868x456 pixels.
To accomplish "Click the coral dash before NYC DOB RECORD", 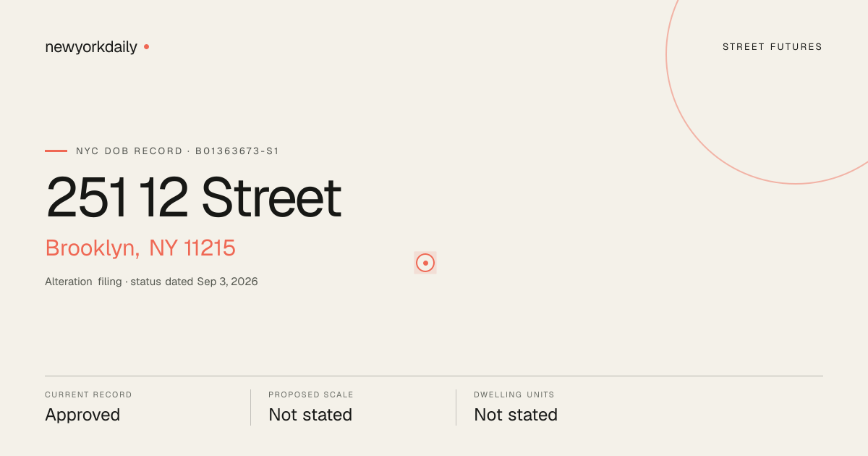I will coord(56,151).
